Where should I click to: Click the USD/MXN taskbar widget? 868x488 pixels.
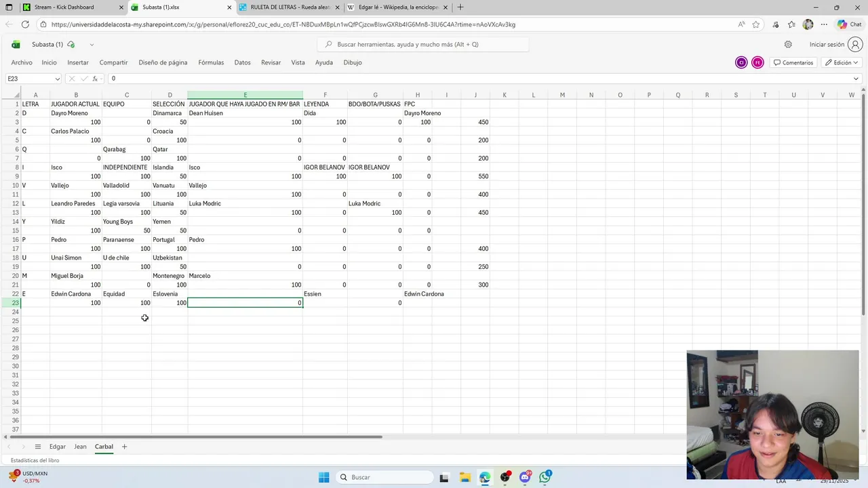(28, 477)
